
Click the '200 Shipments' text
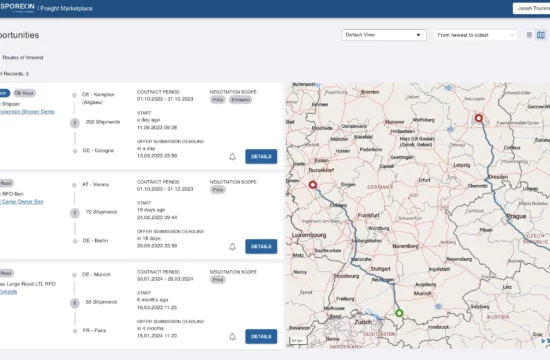[x=103, y=122]
